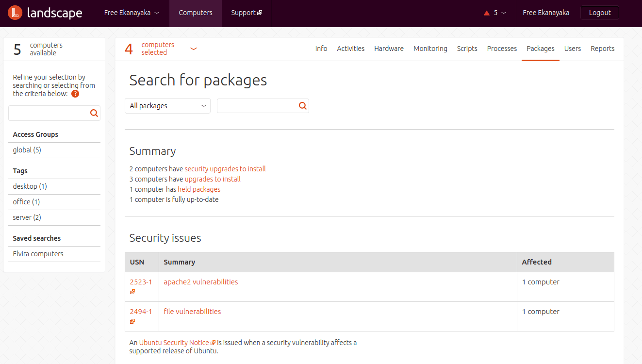642x364 pixels.
Task: Open security upgrades to install link
Action: point(225,169)
